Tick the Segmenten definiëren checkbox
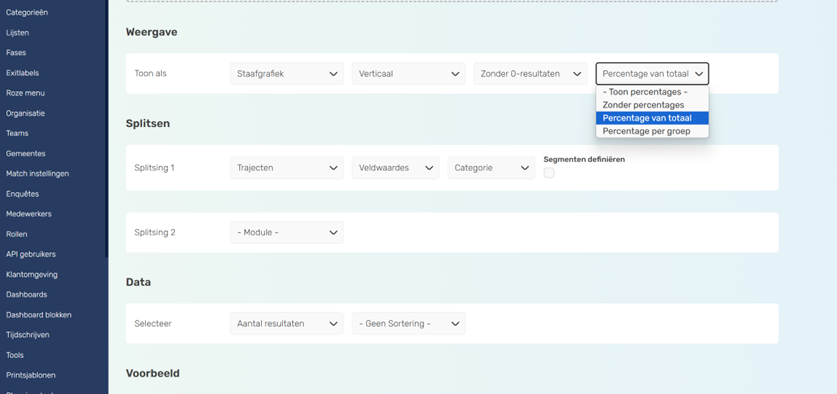The height and width of the screenshot is (394, 837). point(549,173)
